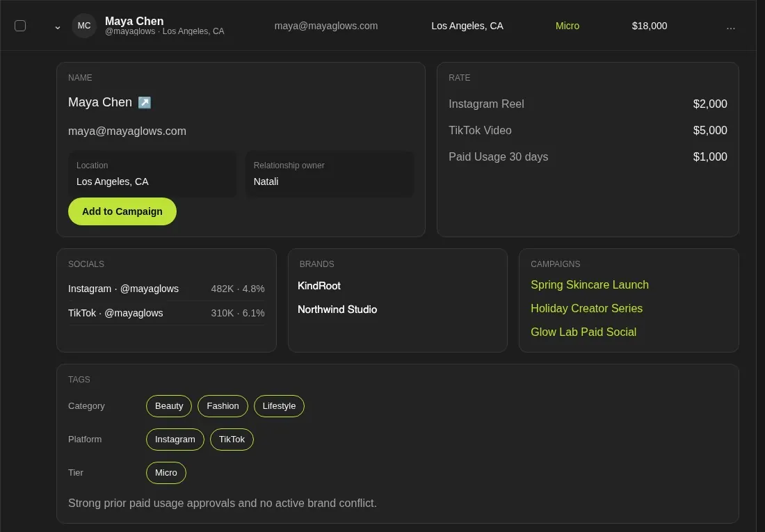Select the Micro tier tag
This screenshot has height=532, width=765.
click(166, 473)
